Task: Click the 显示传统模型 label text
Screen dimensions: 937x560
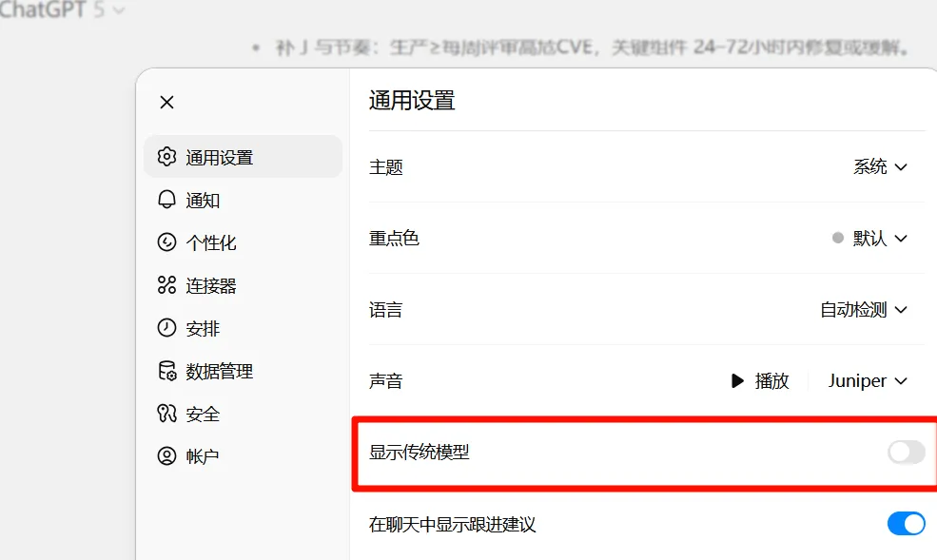Action: (419, 452)
